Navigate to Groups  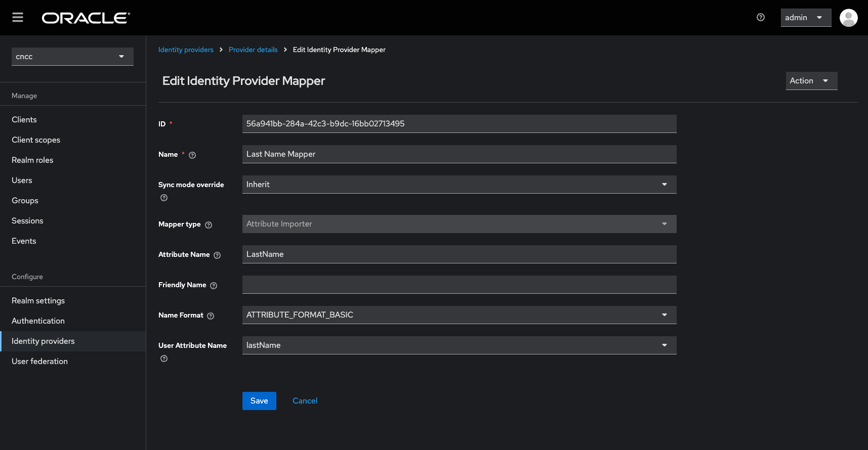(73, 201)
